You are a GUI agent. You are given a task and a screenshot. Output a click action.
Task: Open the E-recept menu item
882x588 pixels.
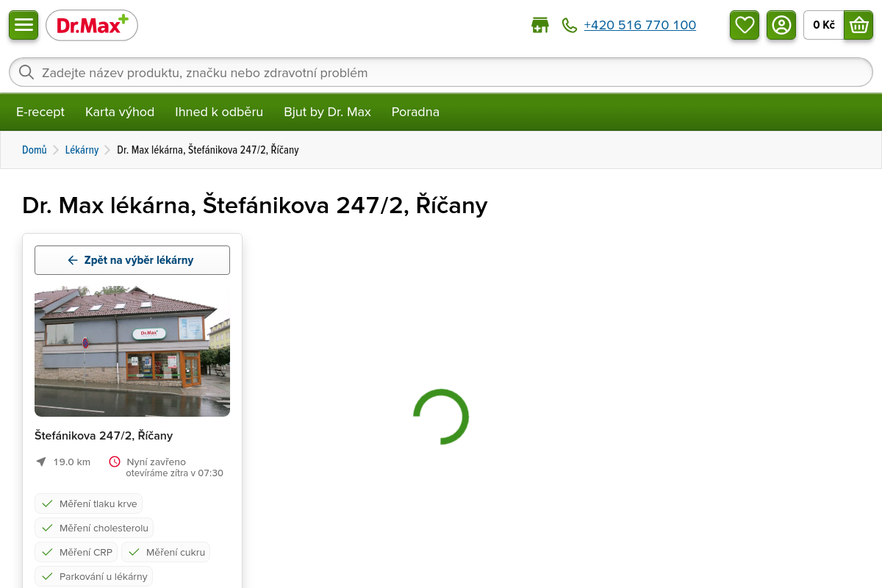point(40,112)
